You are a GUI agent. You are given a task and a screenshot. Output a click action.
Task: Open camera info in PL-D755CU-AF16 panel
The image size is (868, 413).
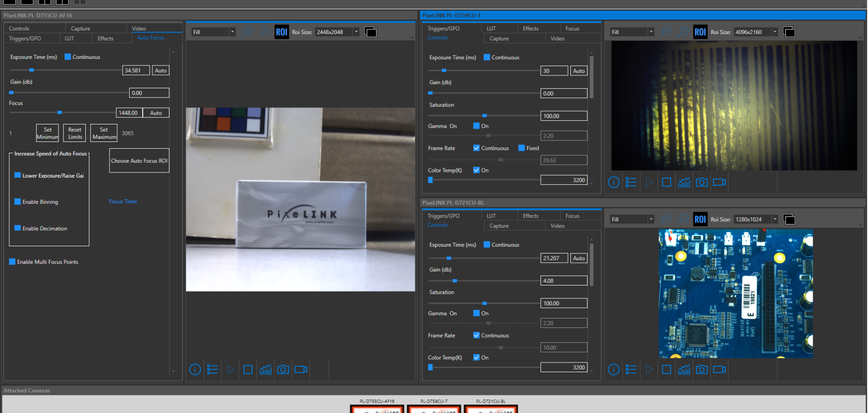click(x=195, y=370)
